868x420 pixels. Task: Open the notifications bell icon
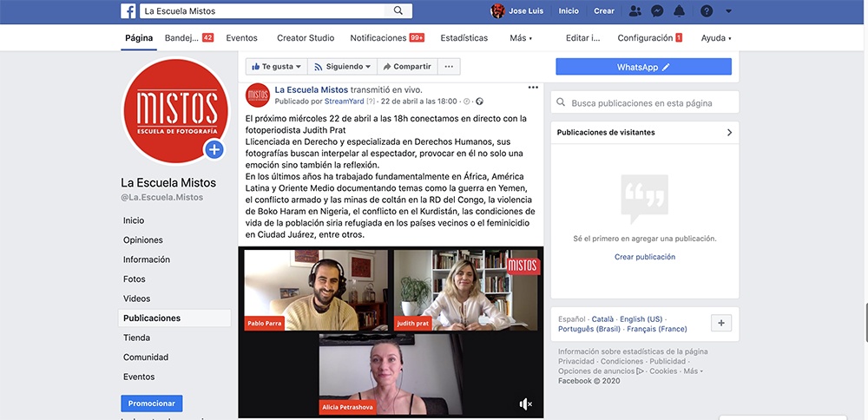(680, 11)
